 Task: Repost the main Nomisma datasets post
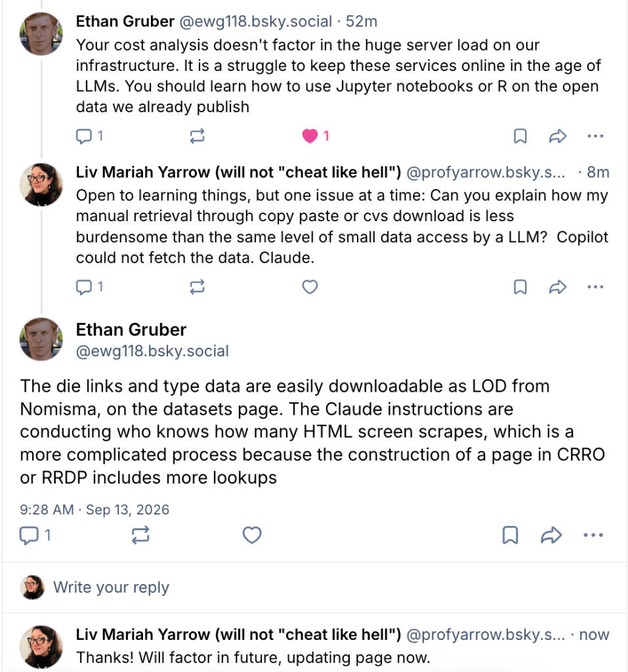pos(140,535)
